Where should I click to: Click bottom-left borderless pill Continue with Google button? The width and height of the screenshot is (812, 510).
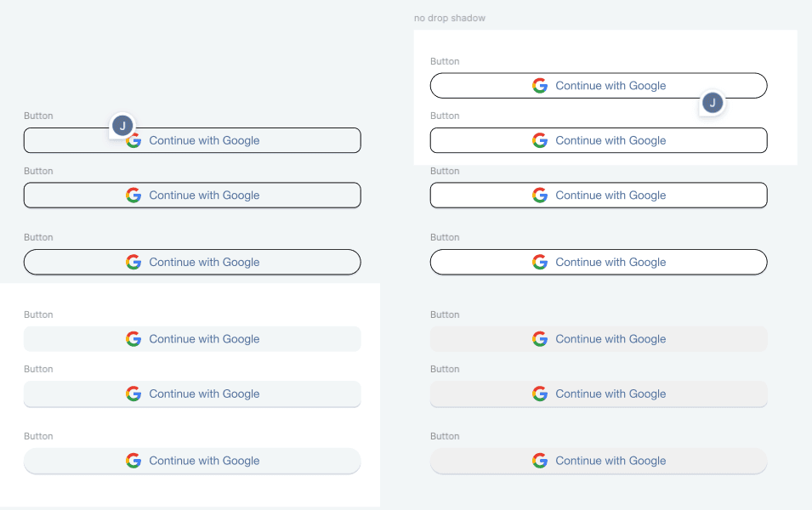192,461
